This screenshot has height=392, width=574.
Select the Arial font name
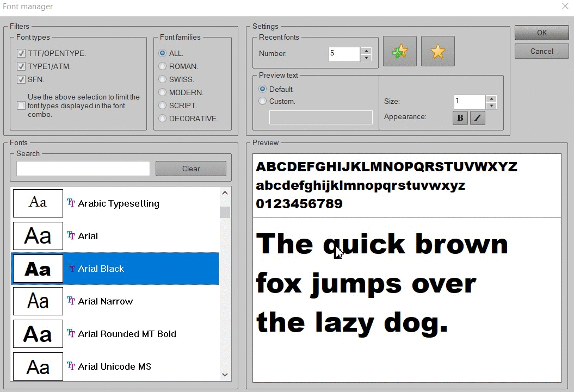pos(88,236)
